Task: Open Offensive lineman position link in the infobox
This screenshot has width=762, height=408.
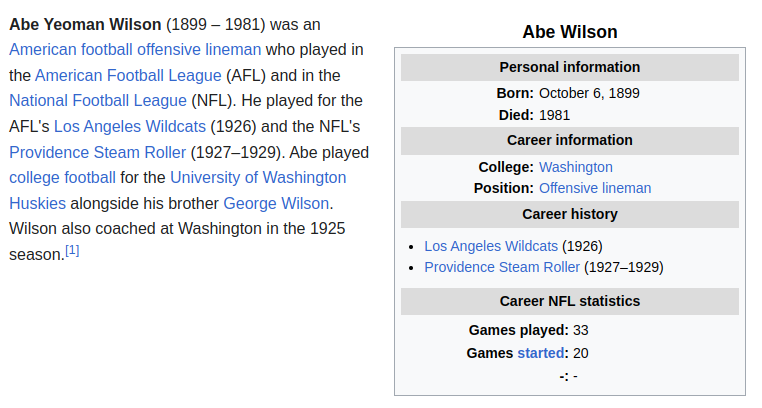Action: (594, 188)
